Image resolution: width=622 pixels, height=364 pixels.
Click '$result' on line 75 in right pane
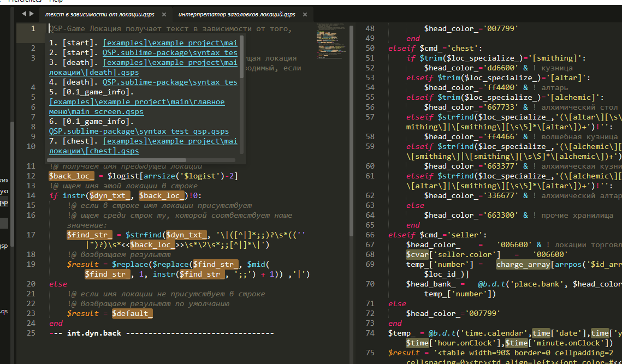(x=404, y=353)
